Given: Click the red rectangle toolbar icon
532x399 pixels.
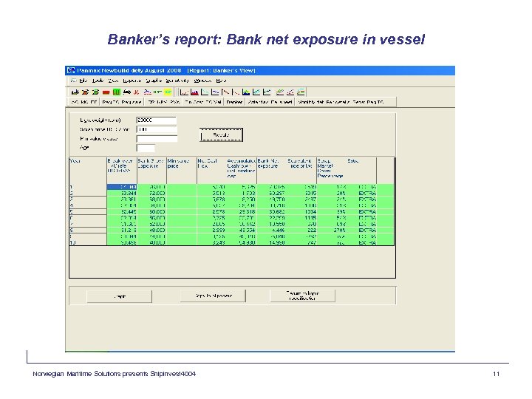Looking at the screenshot, I should pos(106,92).
